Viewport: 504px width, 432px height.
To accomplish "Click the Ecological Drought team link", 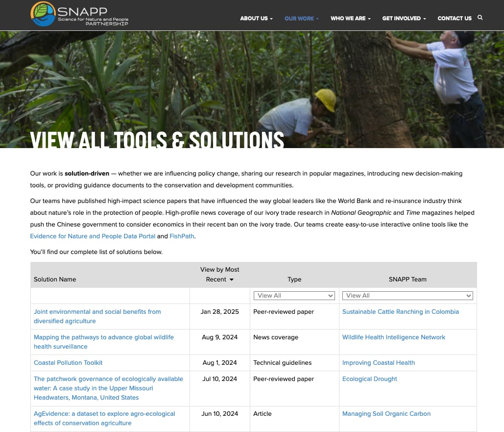I will click(370, 379).
